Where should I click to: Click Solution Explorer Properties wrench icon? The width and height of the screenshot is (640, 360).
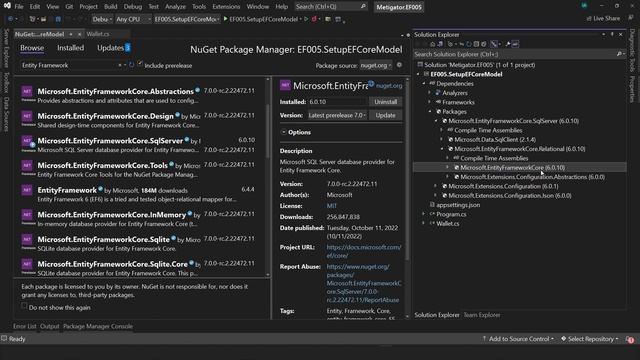508,44
